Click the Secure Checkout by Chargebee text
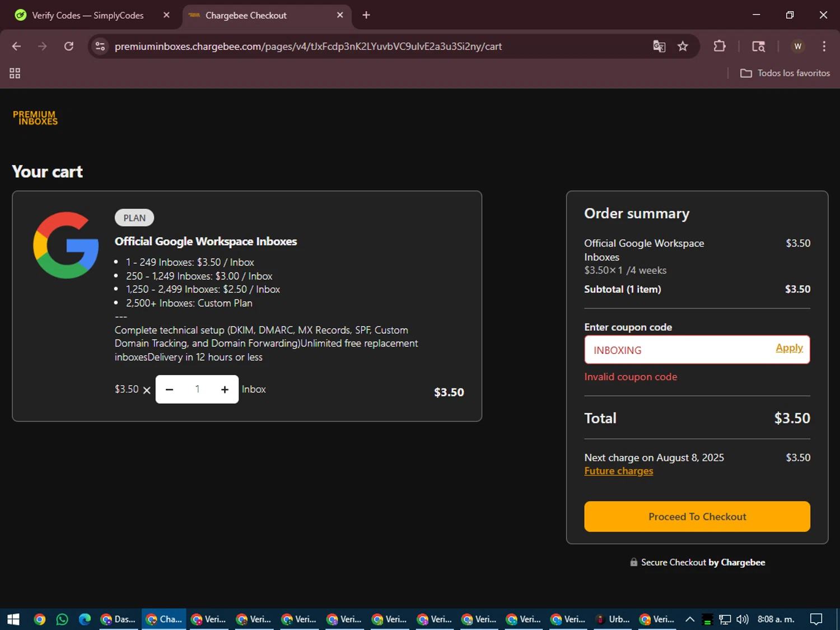The image size is (840, 630). 697,562
